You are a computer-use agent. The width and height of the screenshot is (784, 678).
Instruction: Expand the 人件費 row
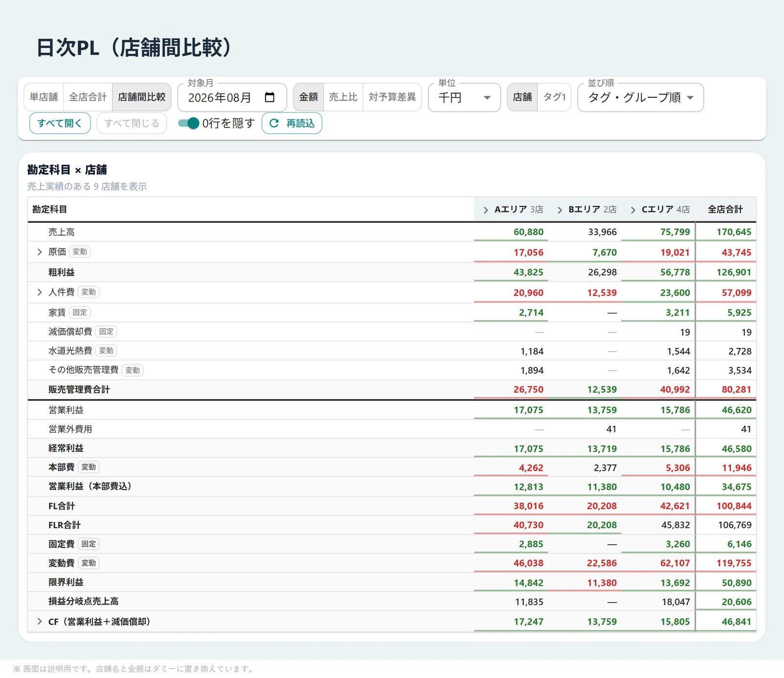(40, 292)
